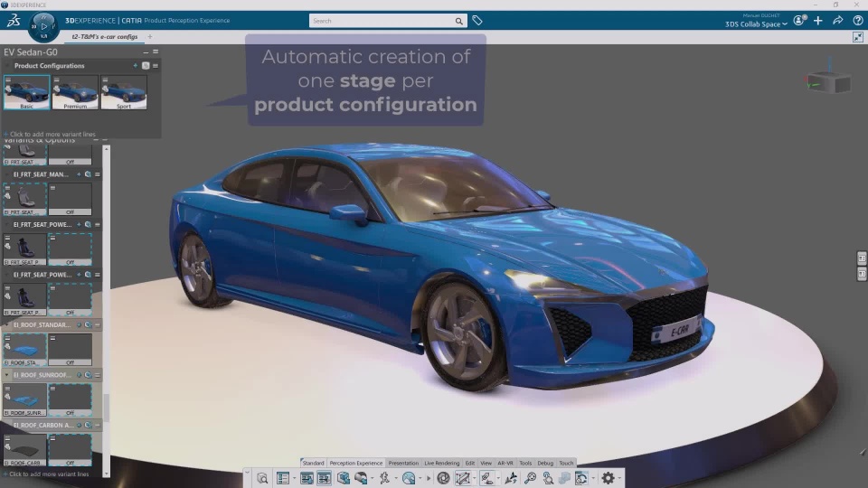This screenshot has width=868, height=488.
Task: Select the Sport configuration thumbnail
Action: (124, 93)
